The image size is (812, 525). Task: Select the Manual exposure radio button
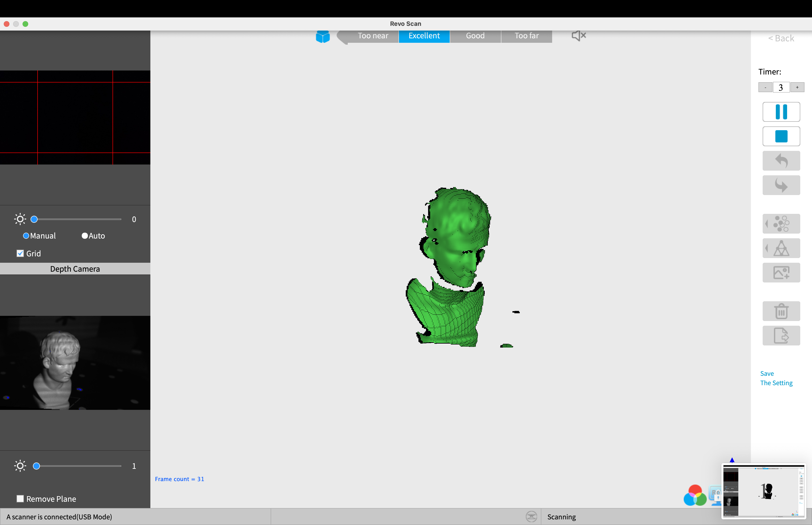[26, 236]
